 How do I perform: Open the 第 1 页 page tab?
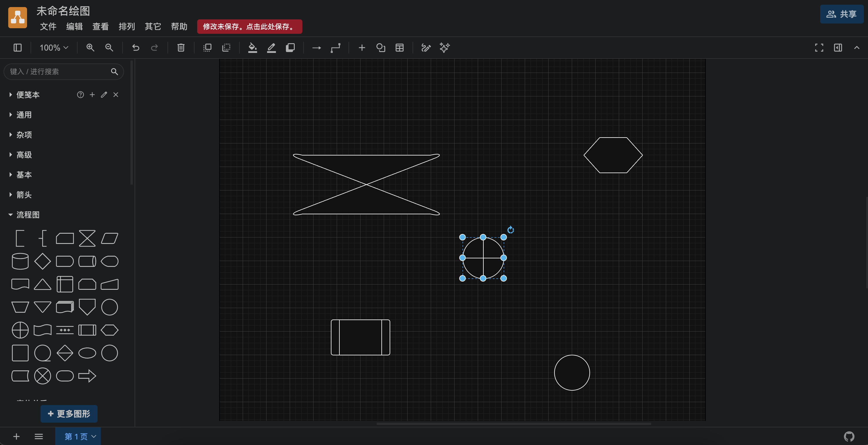point(78,436)
